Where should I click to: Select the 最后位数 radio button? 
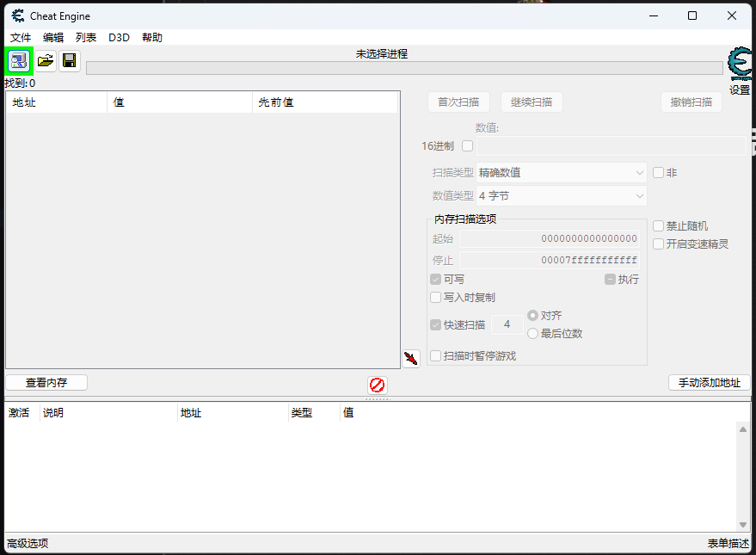pos(533,333)
